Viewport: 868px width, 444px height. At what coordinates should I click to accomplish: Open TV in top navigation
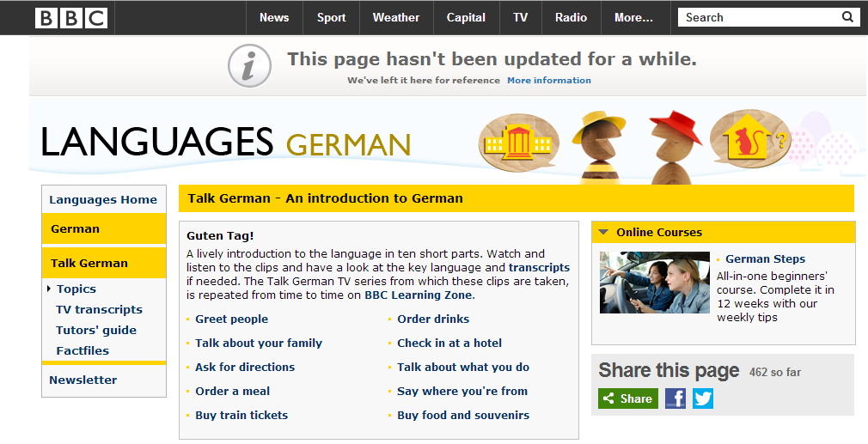520,18
